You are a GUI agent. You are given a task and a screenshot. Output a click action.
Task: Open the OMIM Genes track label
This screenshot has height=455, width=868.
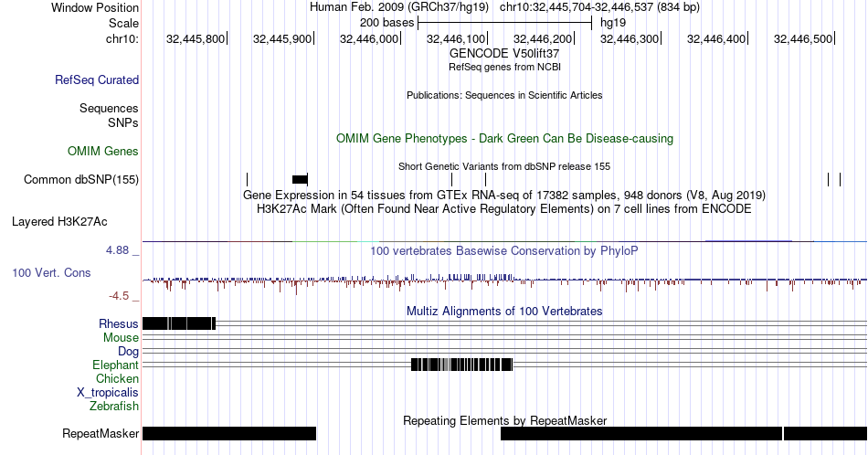(x=103, y=151)
